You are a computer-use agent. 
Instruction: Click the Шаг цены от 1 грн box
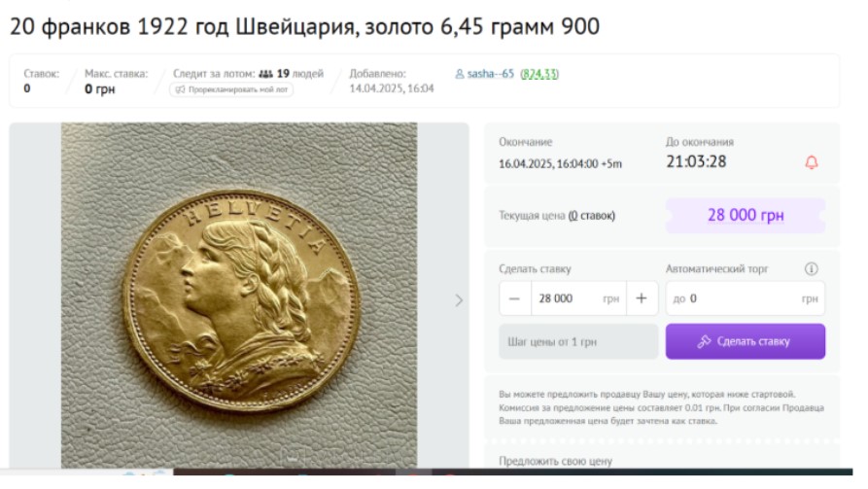click(x=578, y=341)
